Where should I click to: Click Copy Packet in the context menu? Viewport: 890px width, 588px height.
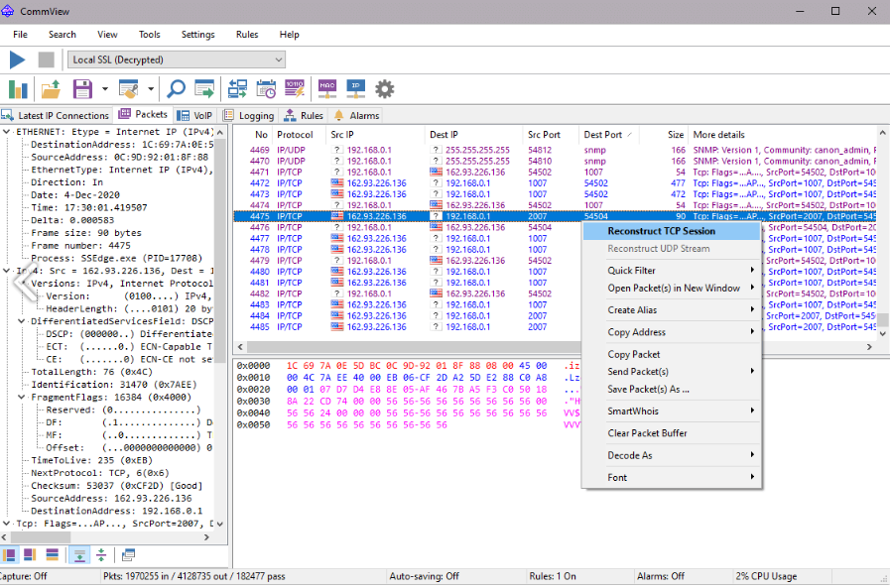click(633, 354)
